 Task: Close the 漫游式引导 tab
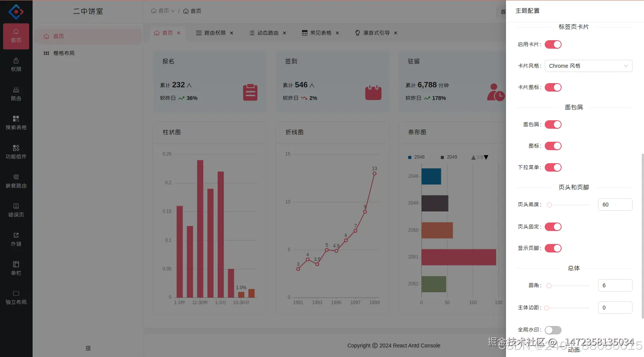(x=396, y=33)
